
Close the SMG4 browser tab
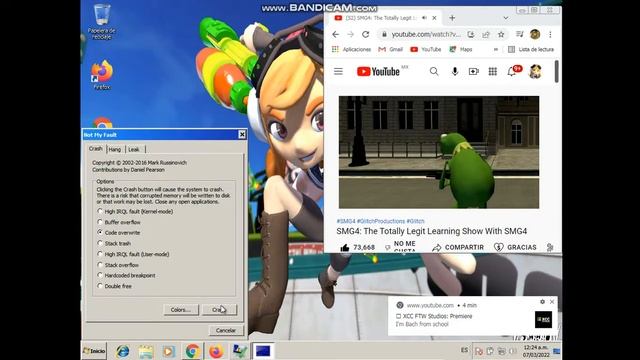tap(434, 18)
